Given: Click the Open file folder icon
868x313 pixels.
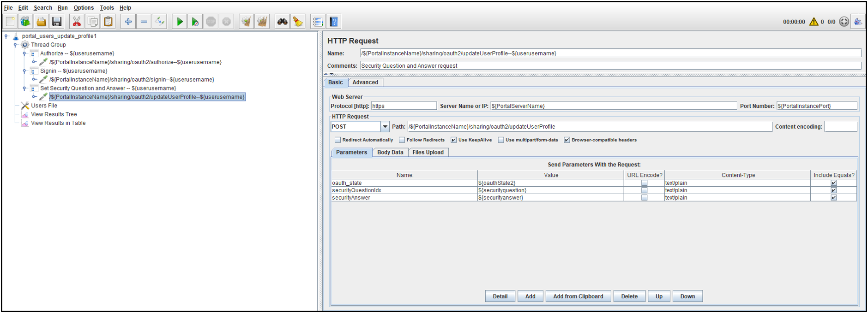Looking at the screenshot, I should (x=41, y=22).
